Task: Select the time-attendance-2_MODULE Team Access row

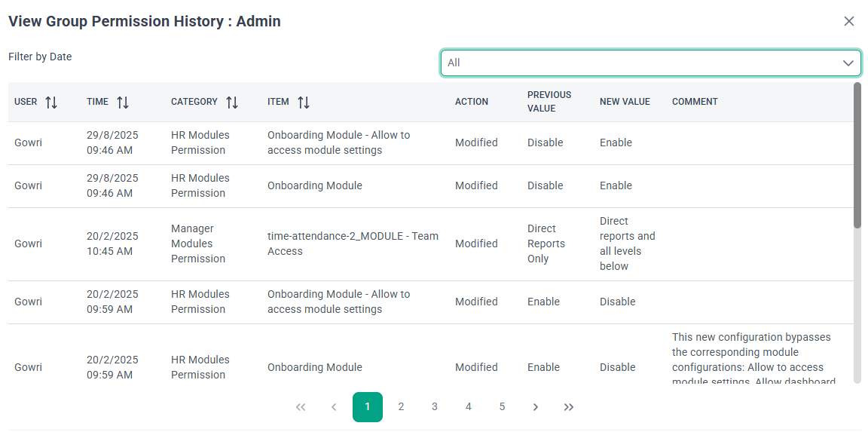Action: point(353,244)
